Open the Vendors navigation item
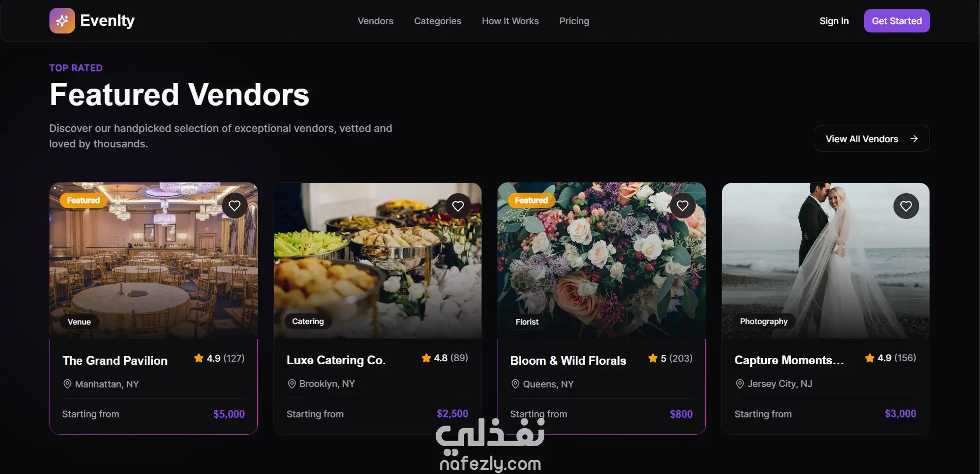Screen dimensions: 980x474 (375, 21)
